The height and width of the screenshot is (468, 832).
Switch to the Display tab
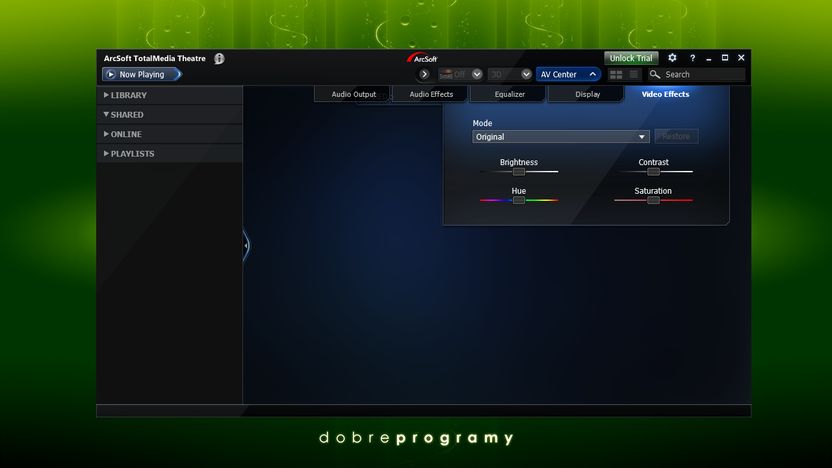coord(587,94)
